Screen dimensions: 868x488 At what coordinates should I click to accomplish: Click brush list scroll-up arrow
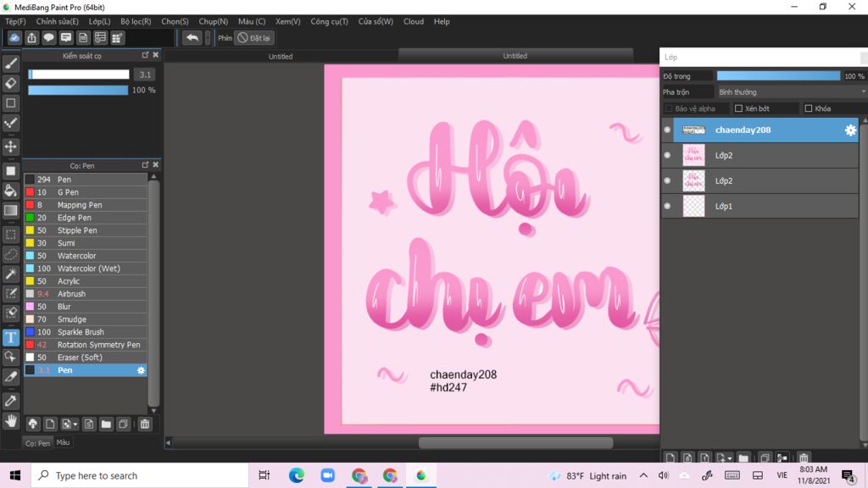point(153,176)
